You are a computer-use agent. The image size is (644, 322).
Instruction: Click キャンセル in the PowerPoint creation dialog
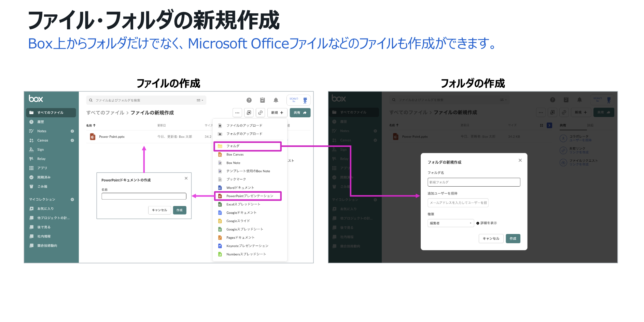point(159,210)
